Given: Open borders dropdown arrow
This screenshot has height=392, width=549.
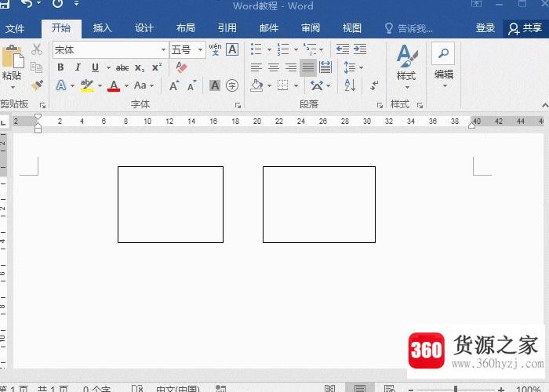Looking at the screenshot, I should pos(296,85).
